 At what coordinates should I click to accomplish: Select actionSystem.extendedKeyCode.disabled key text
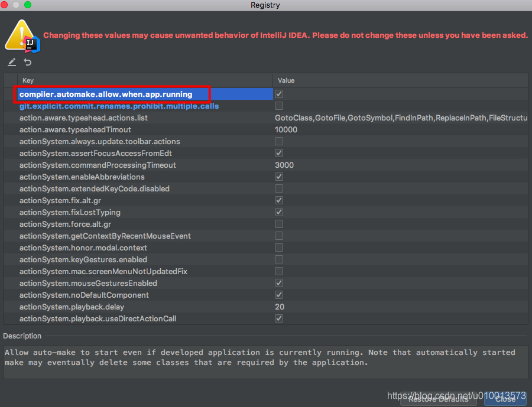click(95, 188)
